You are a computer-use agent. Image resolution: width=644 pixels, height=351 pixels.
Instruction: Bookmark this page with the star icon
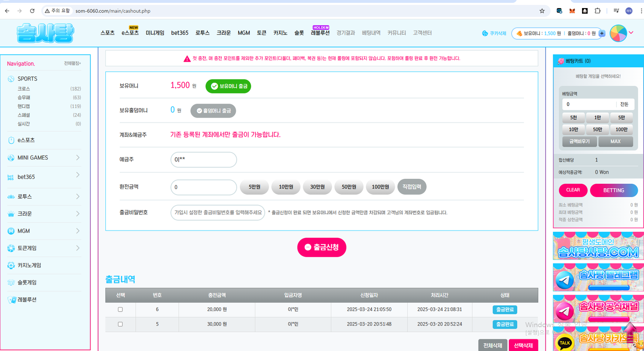(x=542, y=11)
